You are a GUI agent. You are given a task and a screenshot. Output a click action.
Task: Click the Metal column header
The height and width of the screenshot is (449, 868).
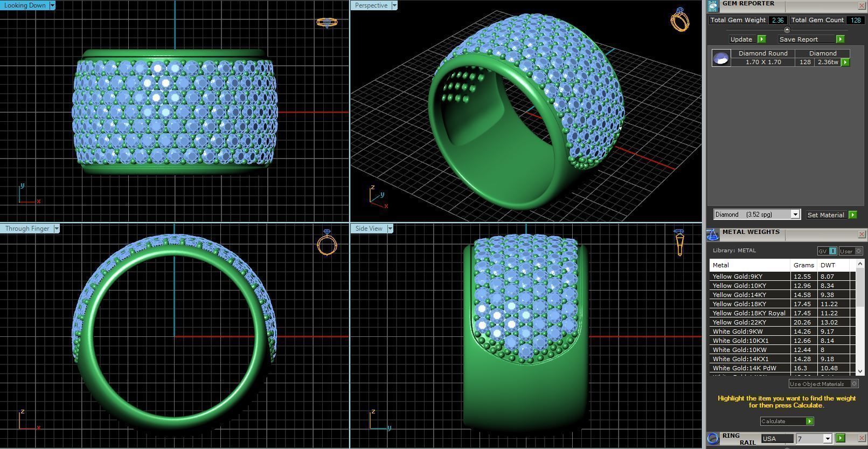coord(750,265)
